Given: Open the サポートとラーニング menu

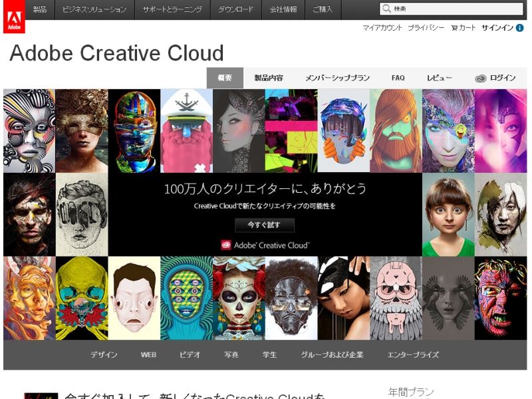Looking at the screenshot, I should (172, 9).
